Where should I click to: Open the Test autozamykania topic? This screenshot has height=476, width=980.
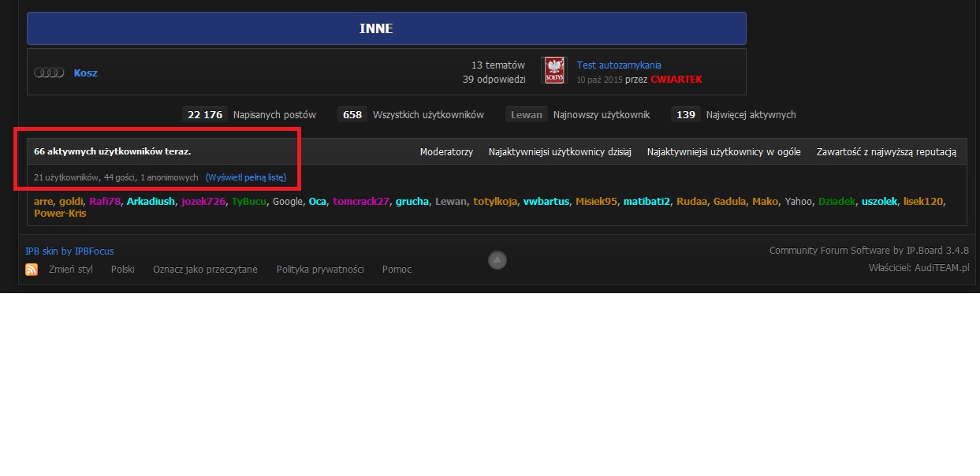click(x=619, y=65)
